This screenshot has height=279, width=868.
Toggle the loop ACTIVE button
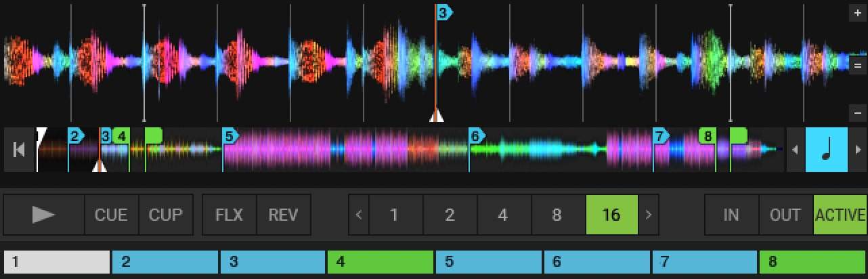point(840,215)
